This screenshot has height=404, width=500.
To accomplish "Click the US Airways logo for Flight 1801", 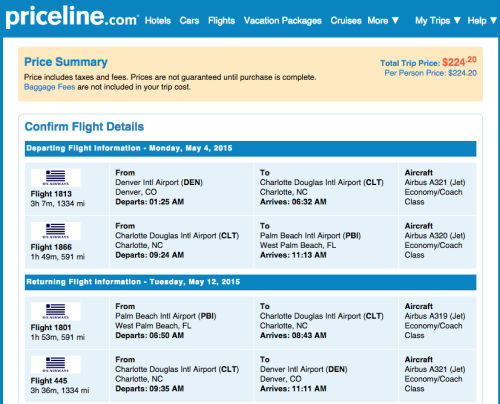I will [x=56, y=311].
